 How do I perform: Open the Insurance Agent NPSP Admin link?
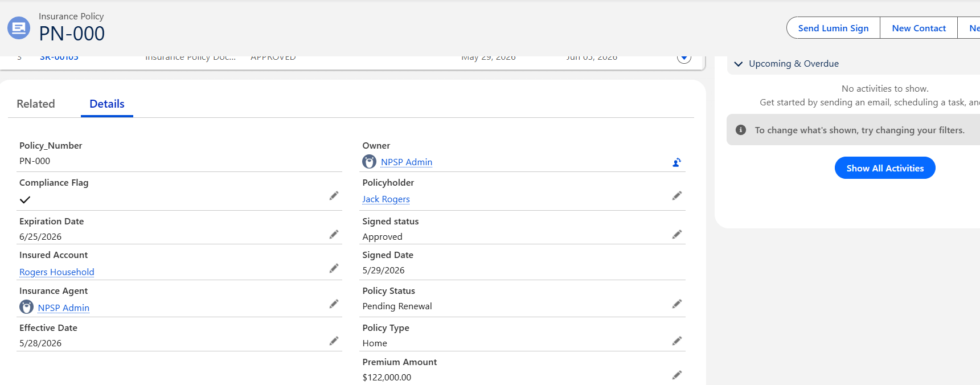click(64, 308)
